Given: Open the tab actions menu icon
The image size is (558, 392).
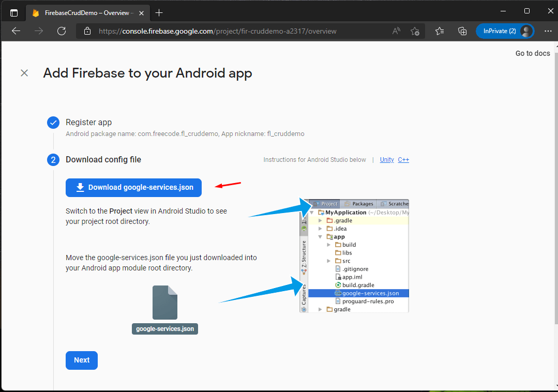Looking at the screenshot, I should coord(14,12).
